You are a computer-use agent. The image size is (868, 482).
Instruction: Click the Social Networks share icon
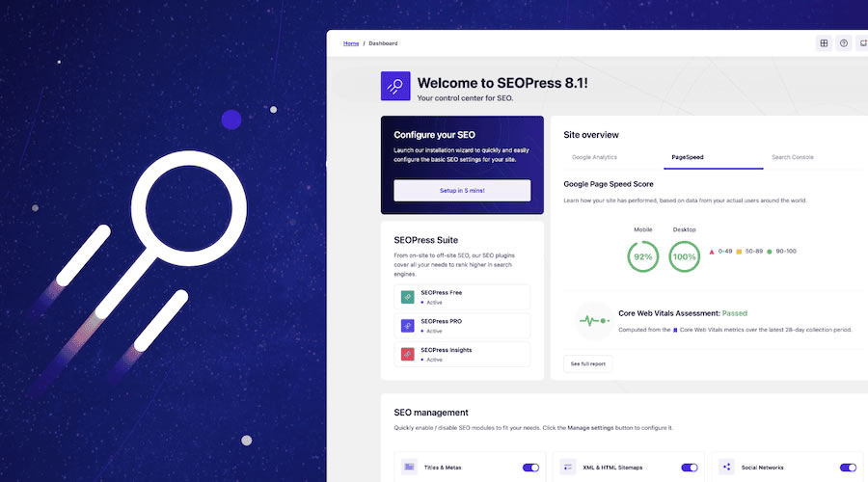point(726,467)
